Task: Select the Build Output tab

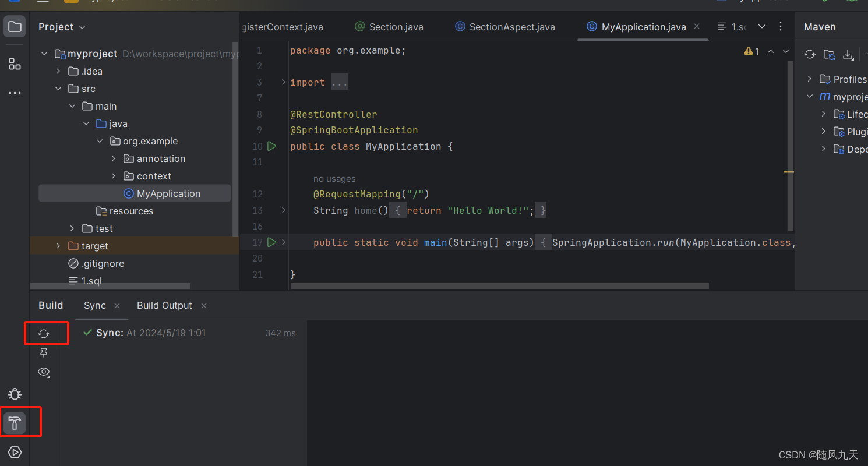Action: (x=164, y=306)
